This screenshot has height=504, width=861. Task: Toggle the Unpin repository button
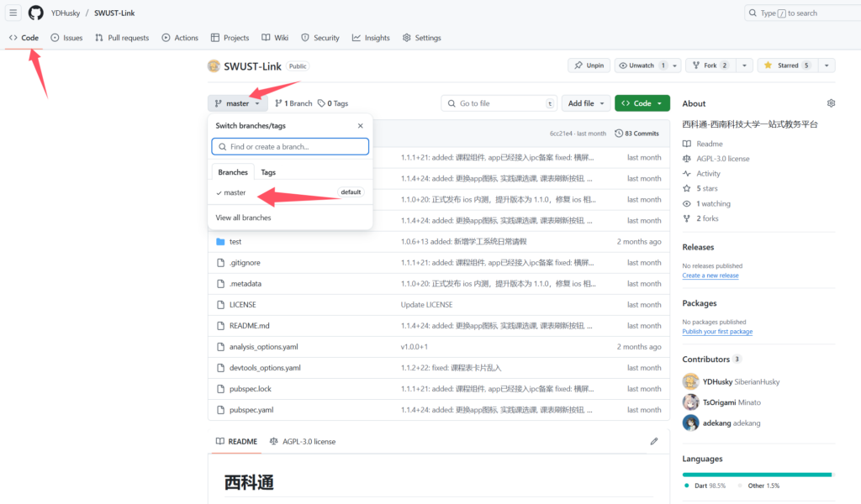click(589, 66)
